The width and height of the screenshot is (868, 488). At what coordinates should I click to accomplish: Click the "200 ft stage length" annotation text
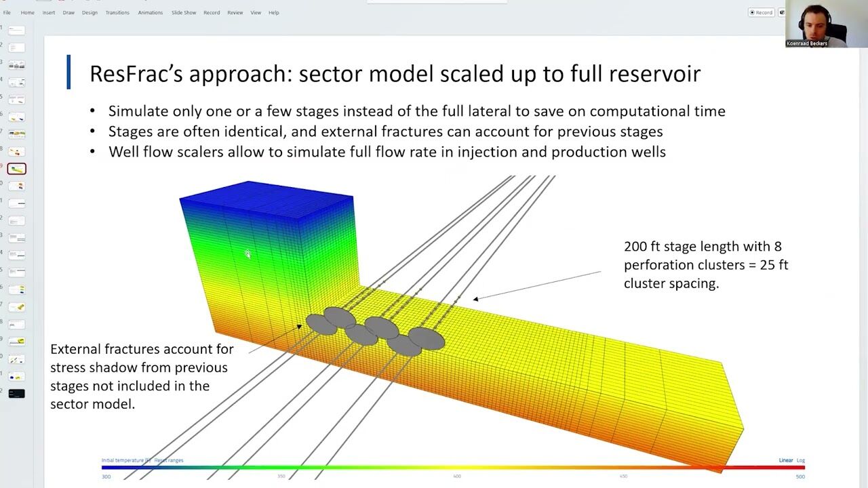pyautogui.click(x=706, y=265)
